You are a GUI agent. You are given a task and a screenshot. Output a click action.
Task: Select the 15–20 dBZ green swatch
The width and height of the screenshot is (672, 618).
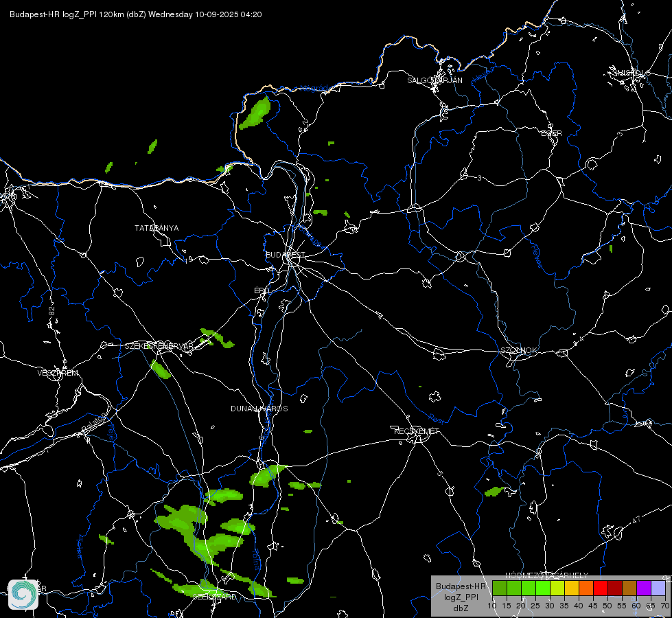[514, 588]
